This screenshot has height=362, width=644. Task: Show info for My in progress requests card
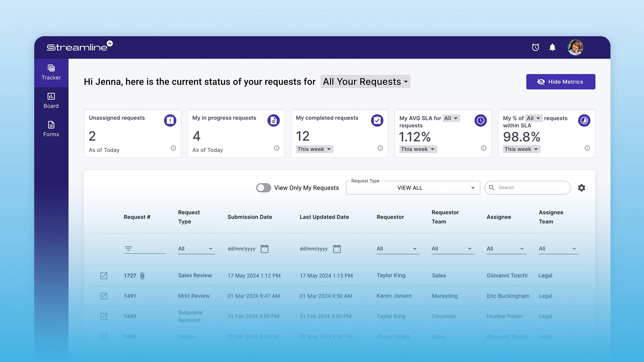coord(277,148)
